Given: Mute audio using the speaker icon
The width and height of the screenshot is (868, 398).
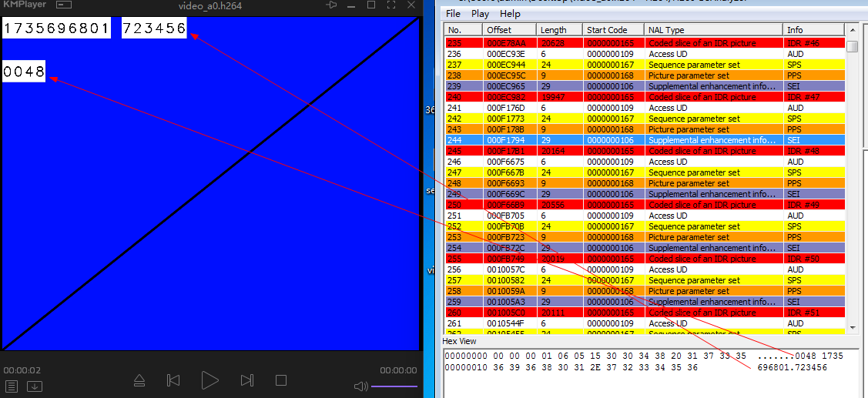Looking at the screenshot, I should pyautogui.click(x=361, y=386).
